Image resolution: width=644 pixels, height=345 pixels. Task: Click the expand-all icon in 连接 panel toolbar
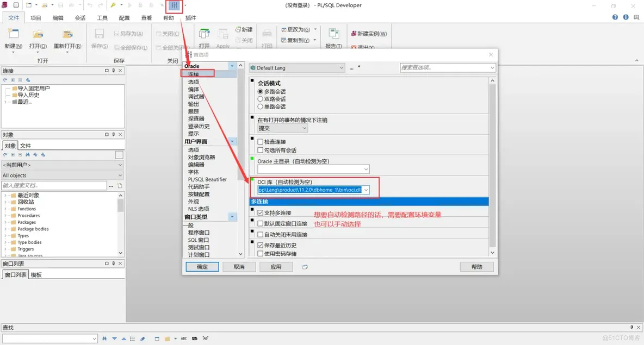[13, 80]
